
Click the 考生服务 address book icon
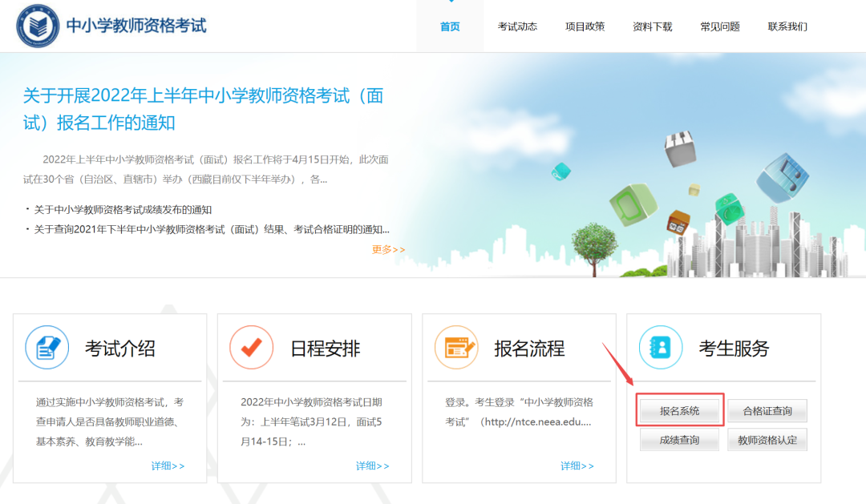(x=661, y=348)
